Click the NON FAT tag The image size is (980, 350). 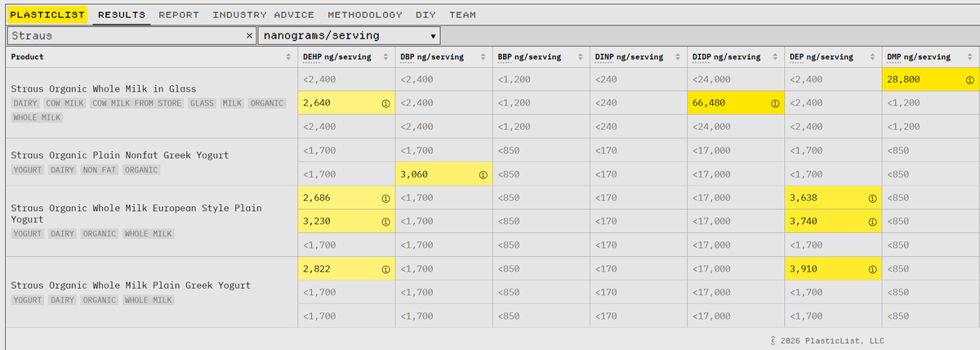100,170
